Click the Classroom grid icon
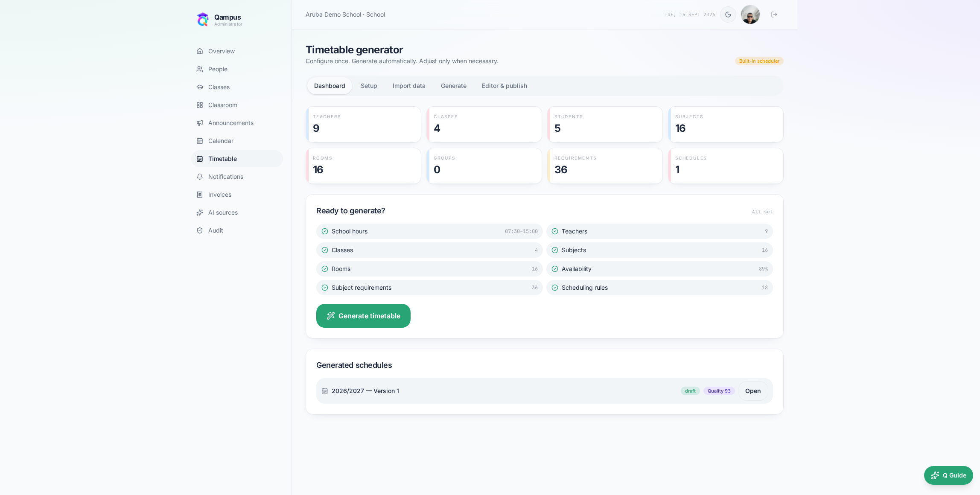 [200, 105]
